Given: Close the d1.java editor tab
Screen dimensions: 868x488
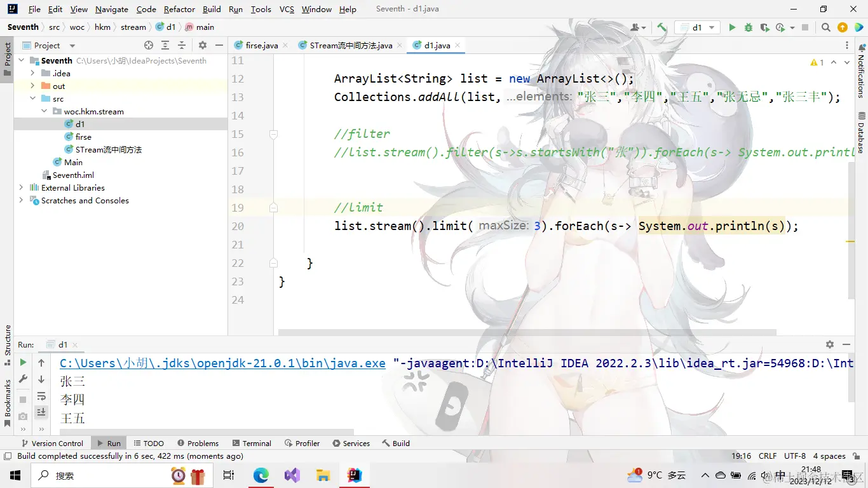Looking at the screenshot, I should [x=458, y=46].
